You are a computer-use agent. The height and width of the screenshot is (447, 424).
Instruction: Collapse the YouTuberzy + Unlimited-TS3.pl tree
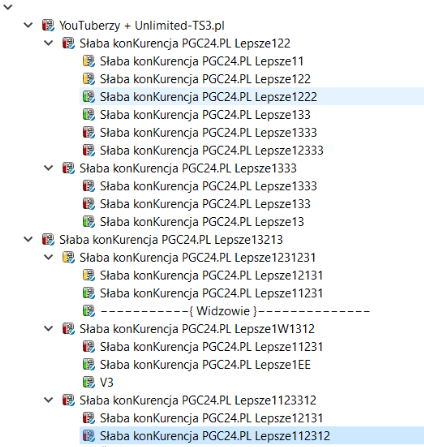28,25
